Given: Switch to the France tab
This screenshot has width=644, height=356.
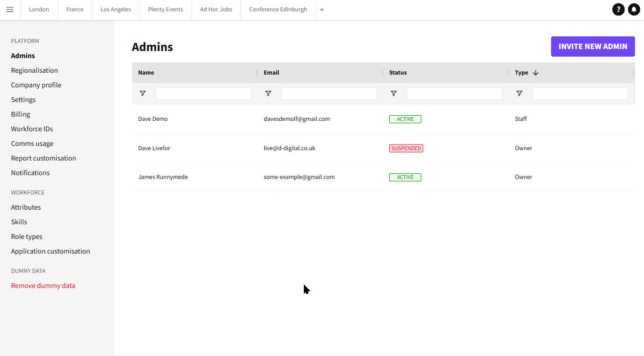Looking at the screenshot, I should [75, 9].
